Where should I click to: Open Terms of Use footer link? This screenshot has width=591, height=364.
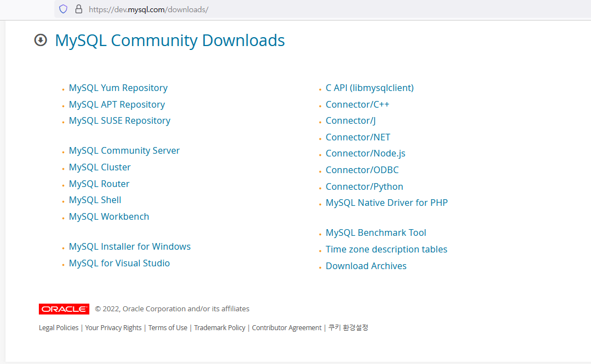168,328
